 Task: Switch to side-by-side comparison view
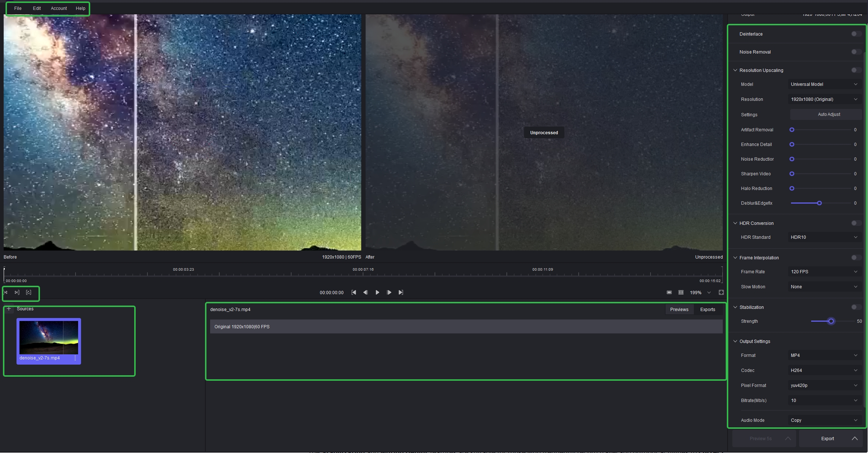(x=681, y=292)
